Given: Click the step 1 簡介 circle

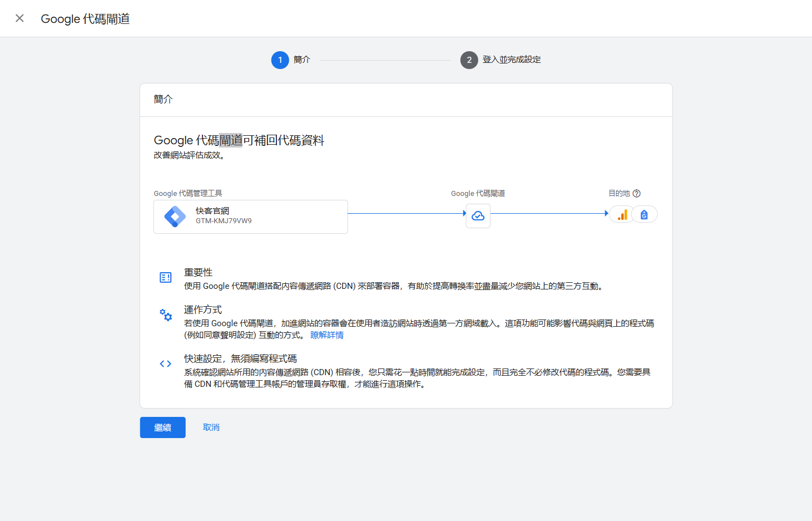Looking at the screenshot, I should (x=280, y=60).
